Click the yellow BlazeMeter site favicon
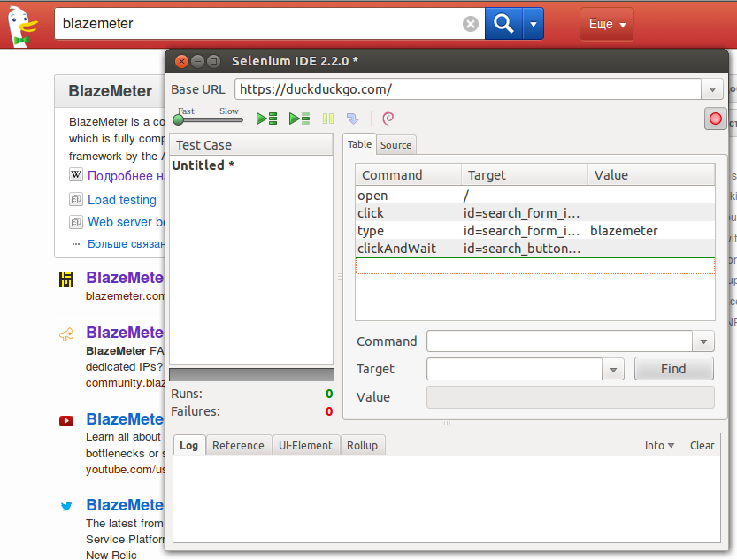This screenshot has width=737, height=560. pos(66,280)
